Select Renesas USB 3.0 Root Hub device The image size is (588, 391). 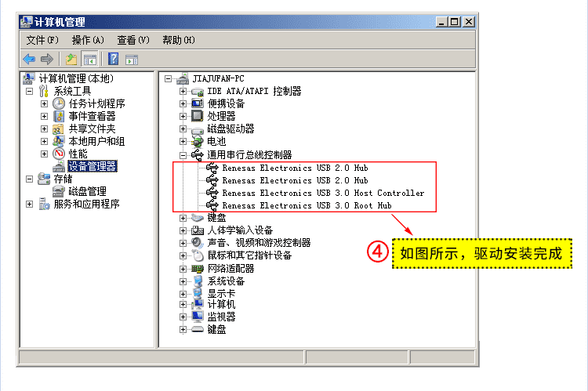click(x=307, y=205)
